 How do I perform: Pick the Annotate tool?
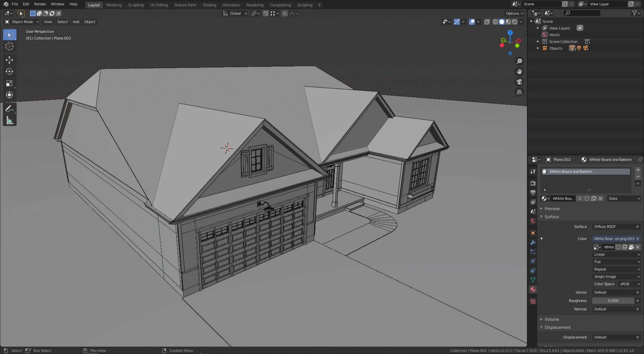point(9,109)
